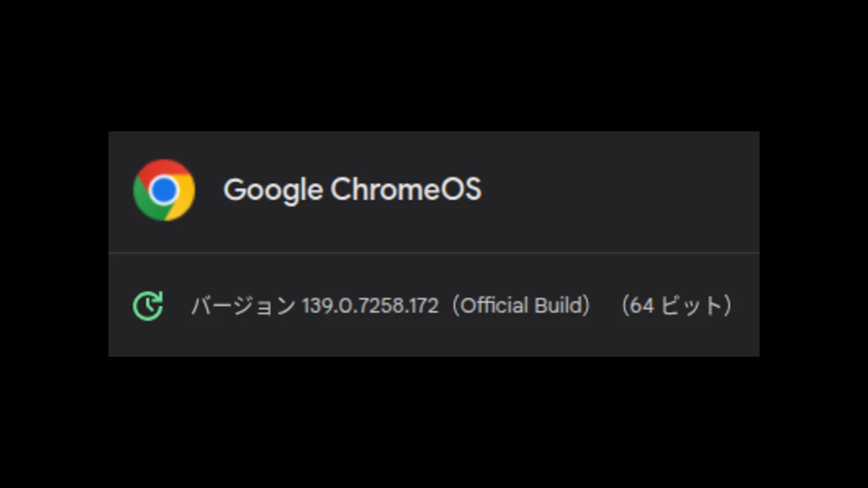Click the (Official Build) text
The height and width of the screenshot is (488, 868).
point(521,305)
